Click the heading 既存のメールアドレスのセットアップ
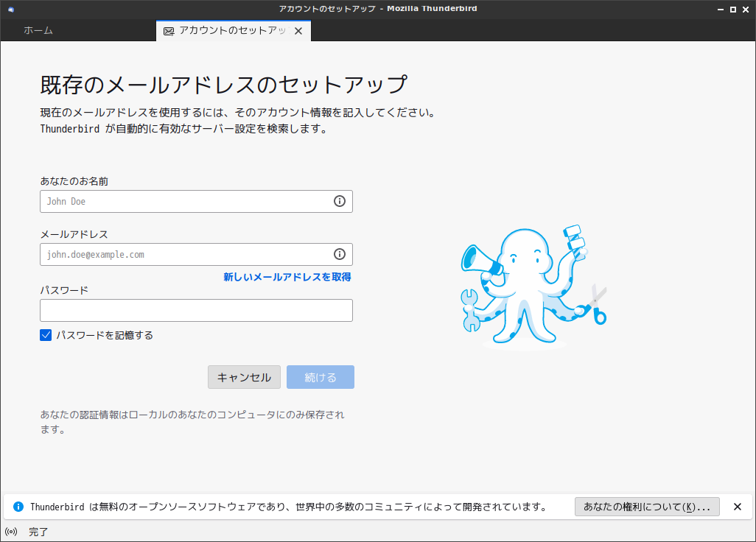756x542 pixels. pyautogui.click(x=224, y=85)
